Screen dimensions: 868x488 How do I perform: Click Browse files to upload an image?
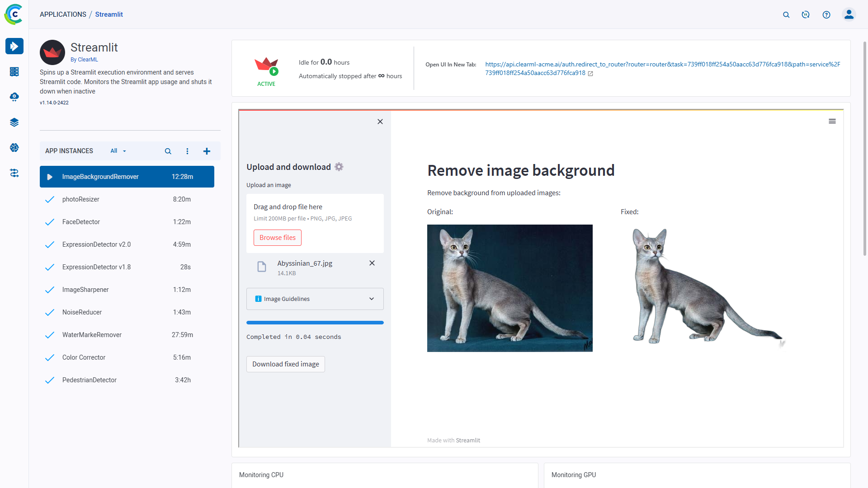point(277,237)
